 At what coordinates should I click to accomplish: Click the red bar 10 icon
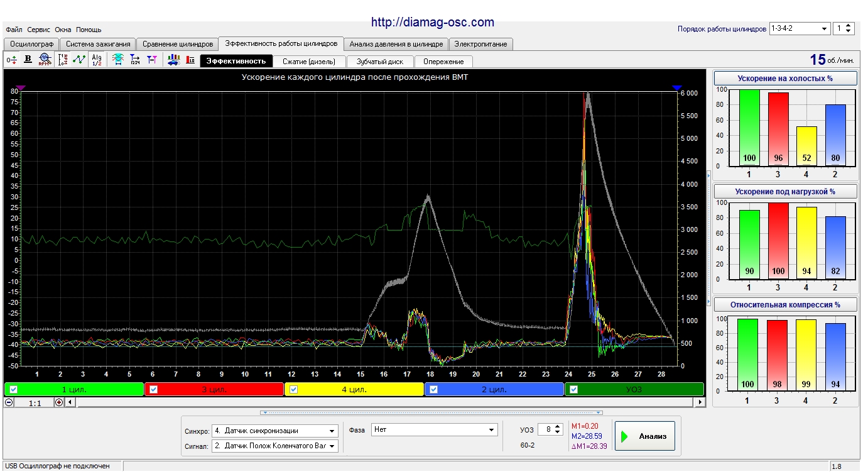pos(190,60)
